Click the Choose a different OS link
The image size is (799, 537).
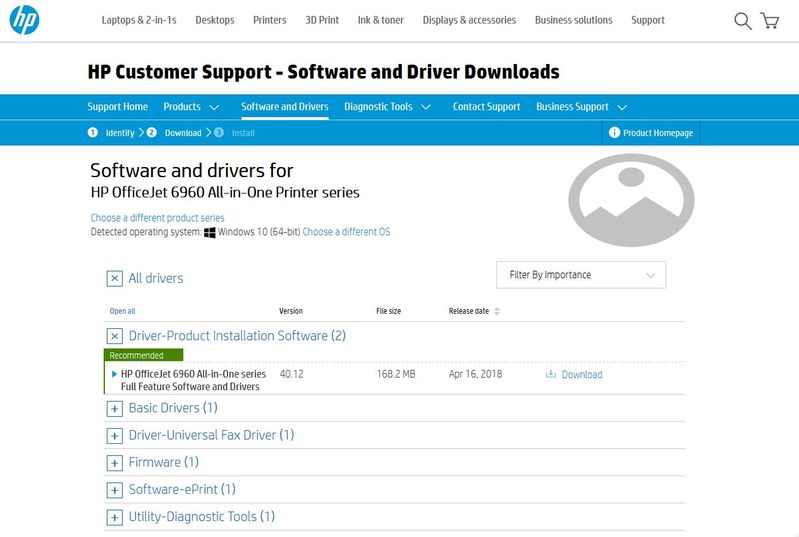point(346,232)
